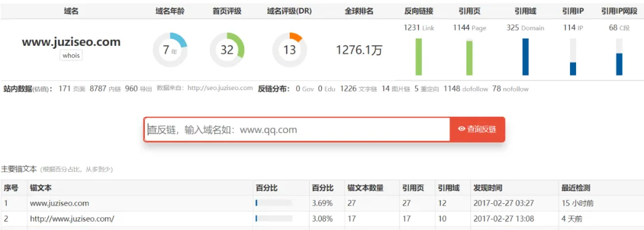Click the blue 引用域 bar chart
This screenshot has height=230, width=644.
coord(525,57)
